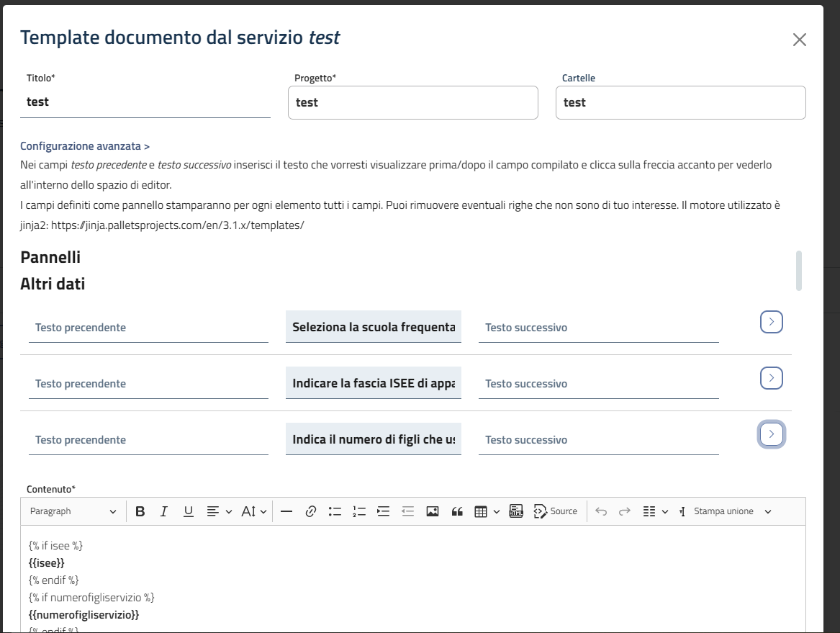Open Configurazione avanzata link

coord(85,146)
